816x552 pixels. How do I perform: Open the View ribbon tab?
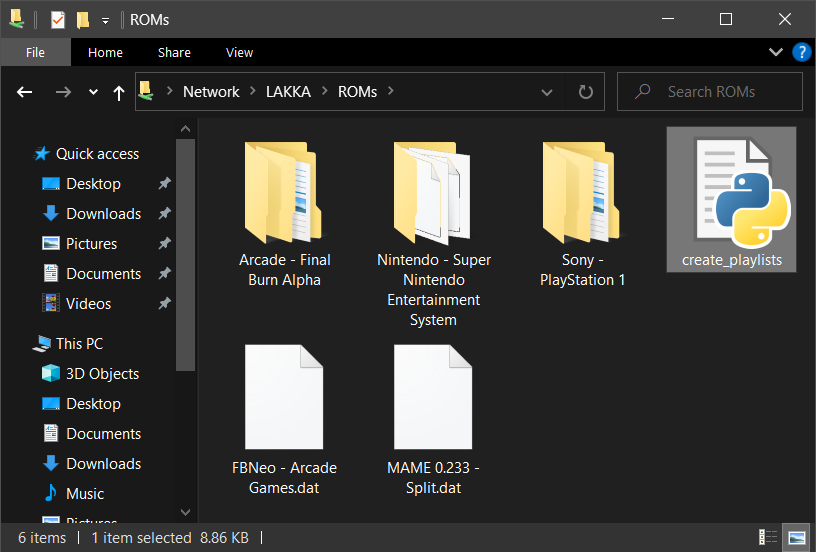239,53
